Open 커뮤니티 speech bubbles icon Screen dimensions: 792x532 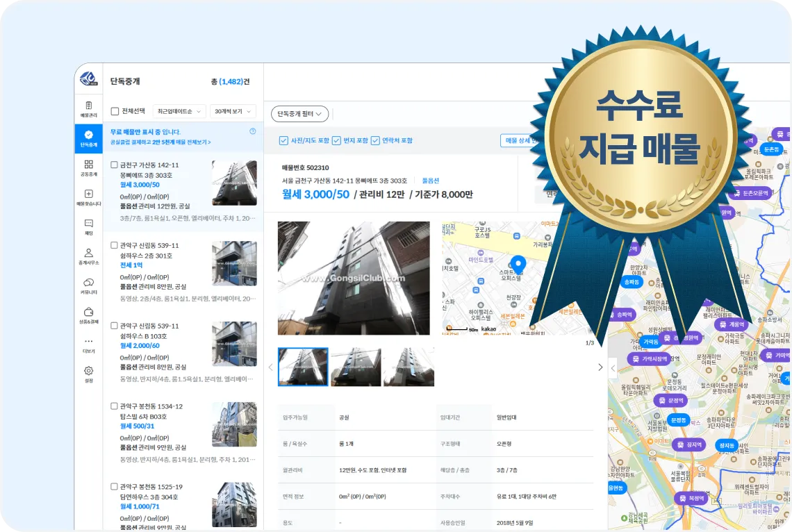[88, 285]
